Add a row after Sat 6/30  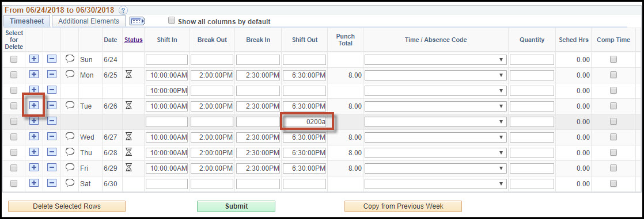[x=34, y=183]
